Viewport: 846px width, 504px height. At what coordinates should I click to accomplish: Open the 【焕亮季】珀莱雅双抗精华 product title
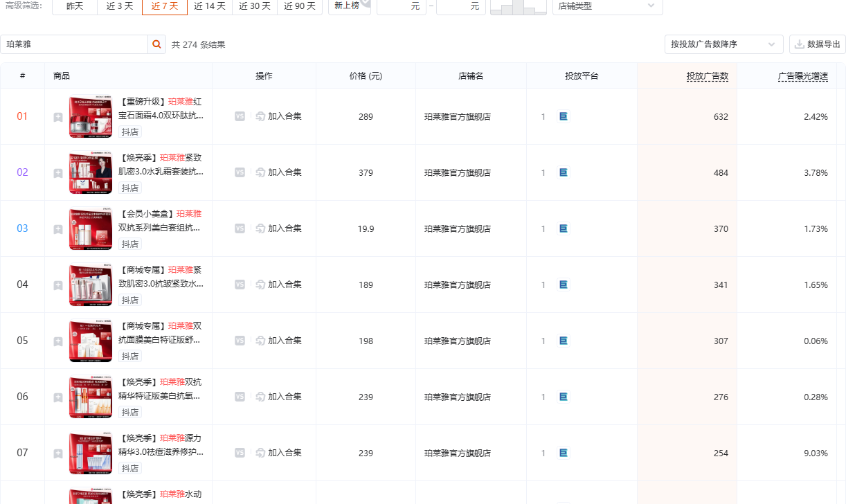click(x=161, y=388)
